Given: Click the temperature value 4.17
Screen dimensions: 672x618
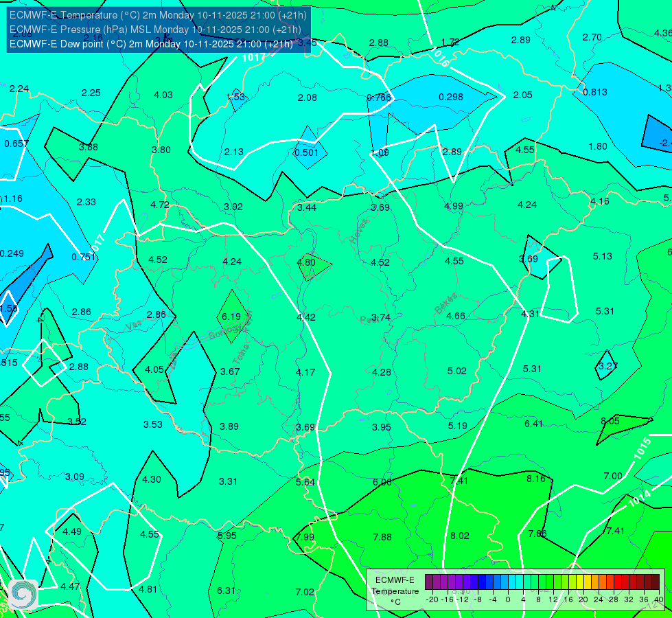Looking at the screenshot, I should (x=305, y=372).
